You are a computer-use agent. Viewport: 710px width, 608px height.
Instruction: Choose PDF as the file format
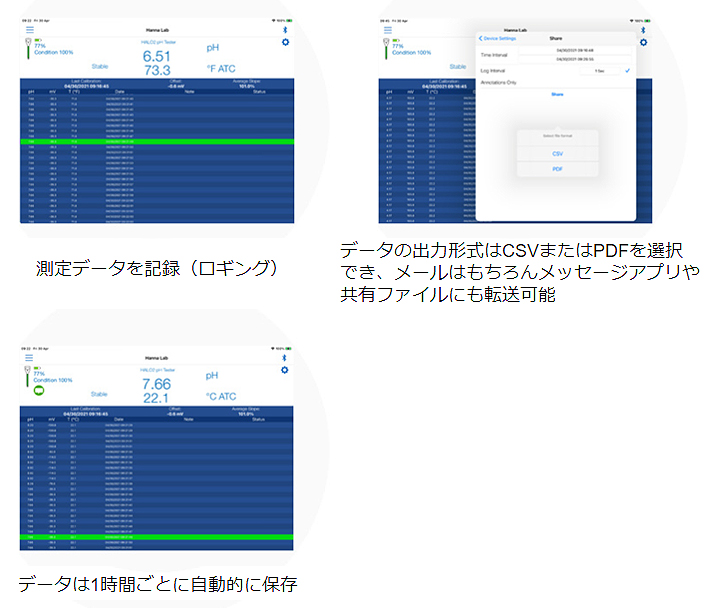[x=557, y=170]
